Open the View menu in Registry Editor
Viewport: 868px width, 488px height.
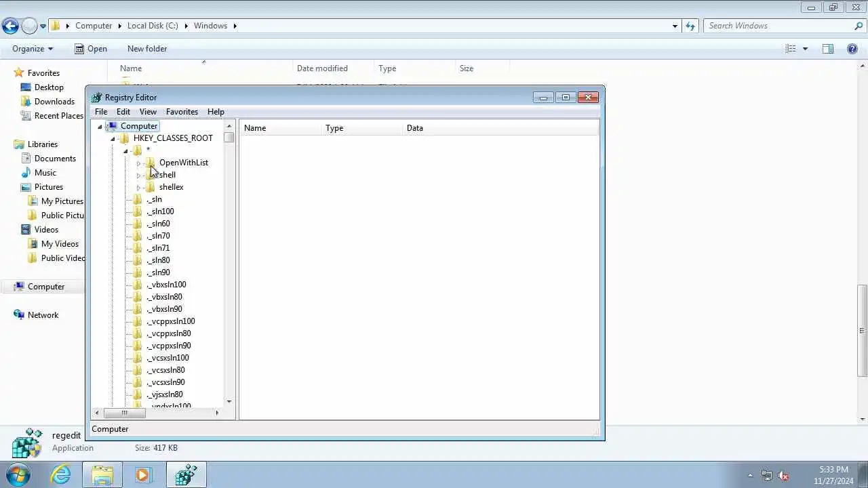click(148, 112)
